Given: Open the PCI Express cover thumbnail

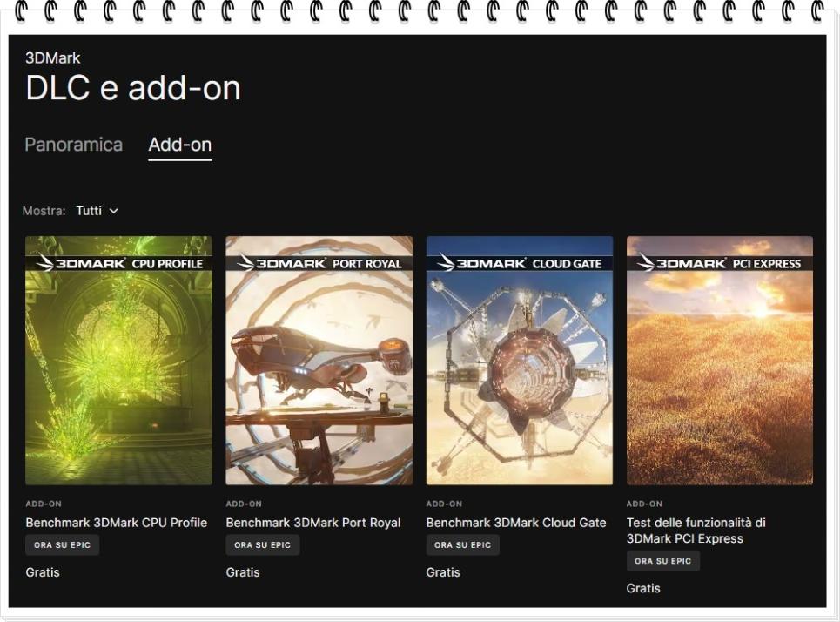Looking at the screenshot, I should click(720, 361).
